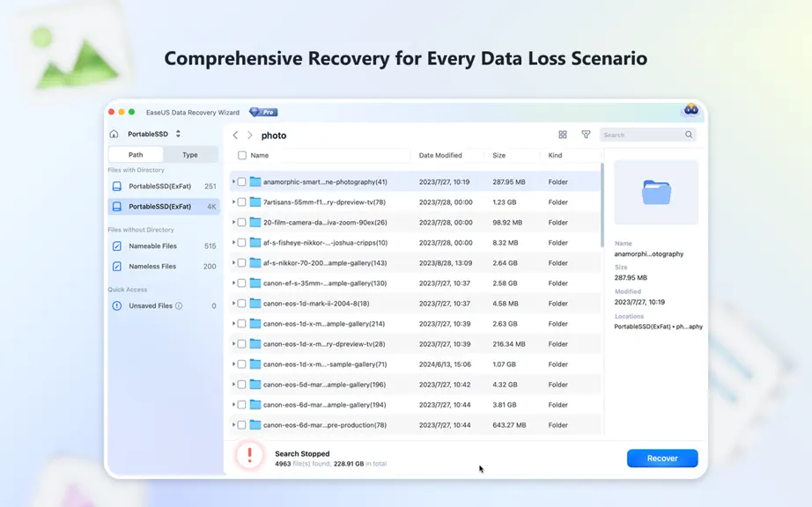Click folder icon of canon-eos-1d-x-m...ample-gallery(214) row
The width and height of the screenshot is (812, 507).
[x=255, y=323]
